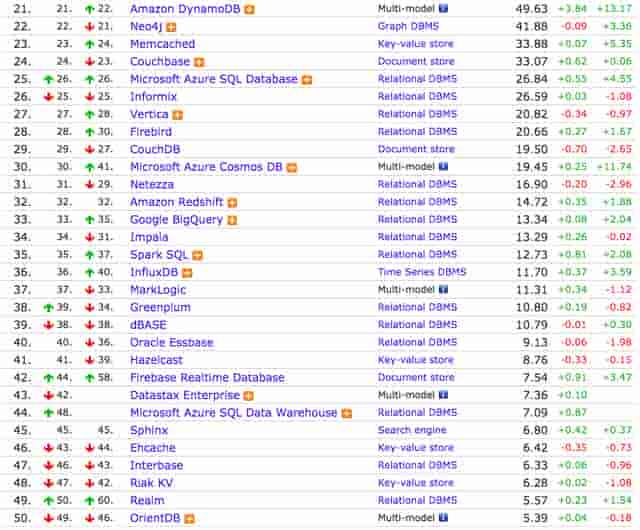Click info icon in Datastax Enterprise Multi-model cell
This screenshot has height=530, width=640.
point(443,395)
